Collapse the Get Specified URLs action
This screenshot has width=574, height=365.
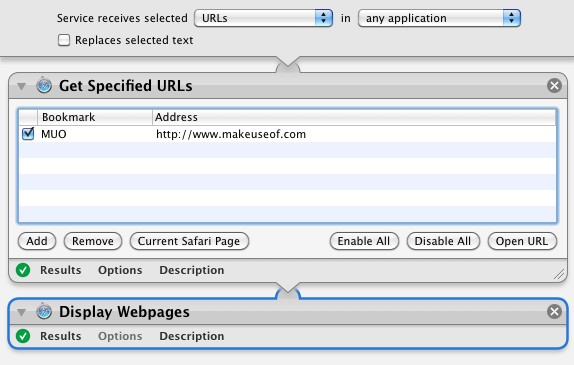click(x=22, y=86)
